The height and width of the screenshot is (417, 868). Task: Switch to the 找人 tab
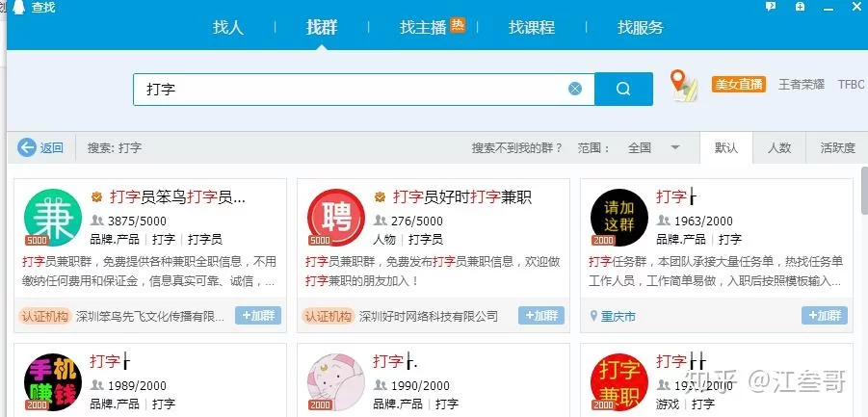click(228, 27)
